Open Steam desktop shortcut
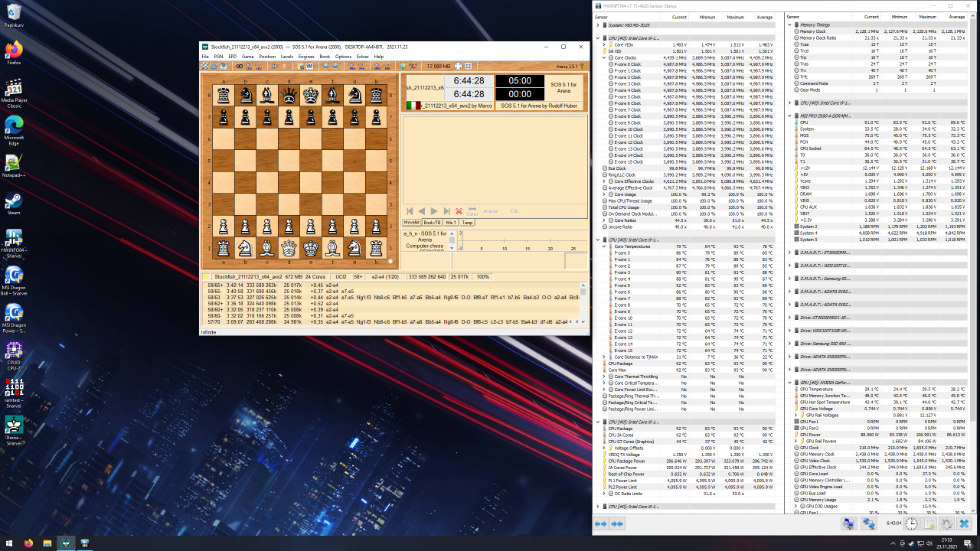Screen dimensions: 980x551 13,201
